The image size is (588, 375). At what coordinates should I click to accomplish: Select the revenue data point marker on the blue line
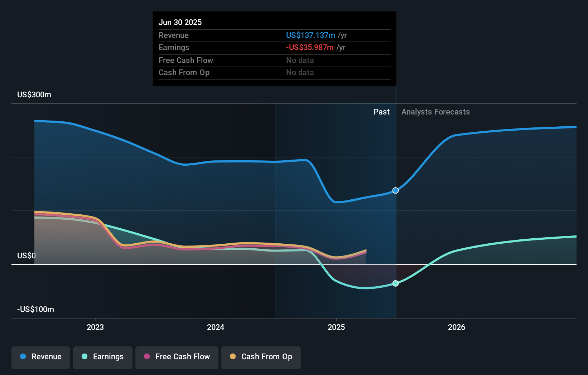point(396,190)
